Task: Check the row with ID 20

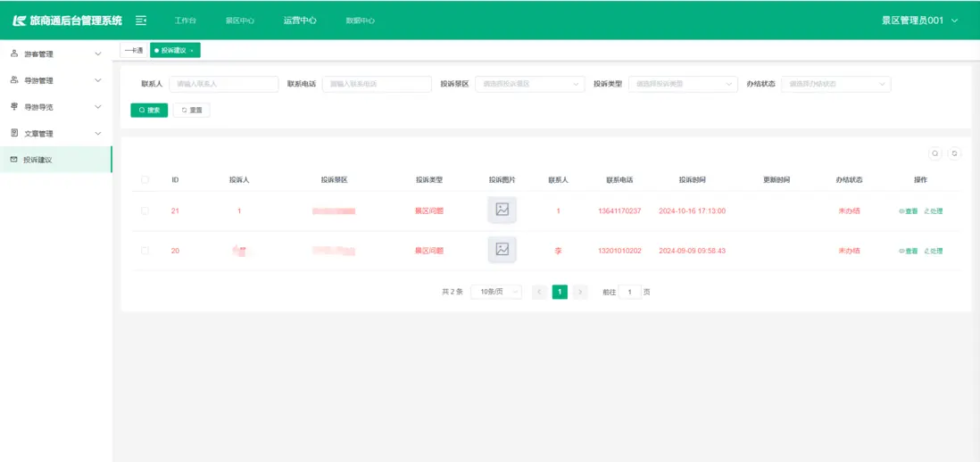Action: (x=145, y=251)
